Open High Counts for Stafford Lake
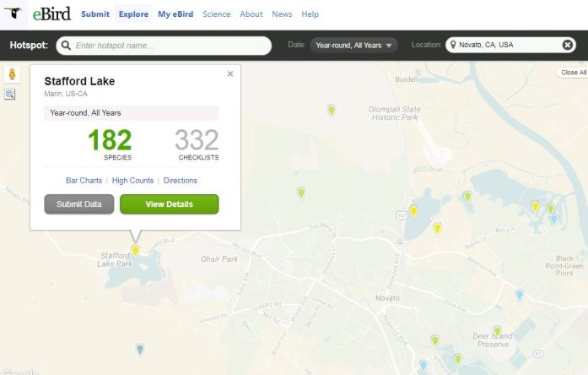This screenshot has height=375, width=588. tap(132, 181)
